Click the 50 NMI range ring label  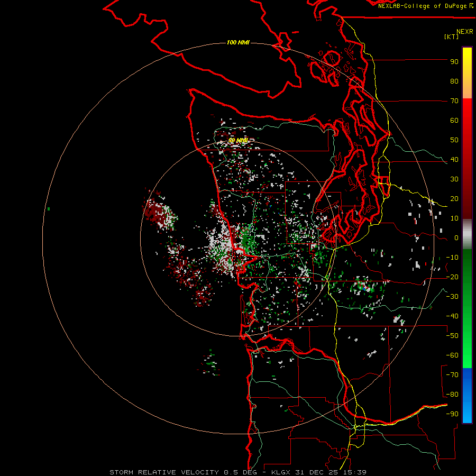(239, 141)
